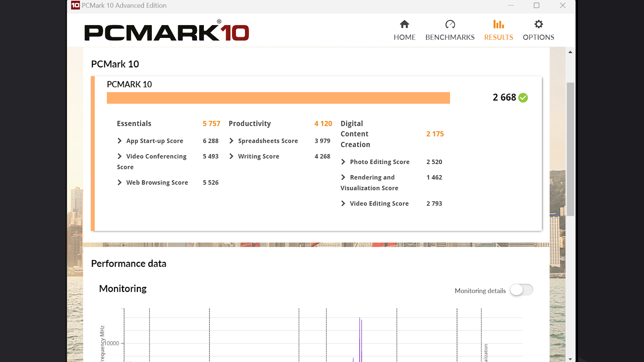Toggle the Monitoring details switch
This screenshot has width=644, height=362.
click(x=521, y=290)
